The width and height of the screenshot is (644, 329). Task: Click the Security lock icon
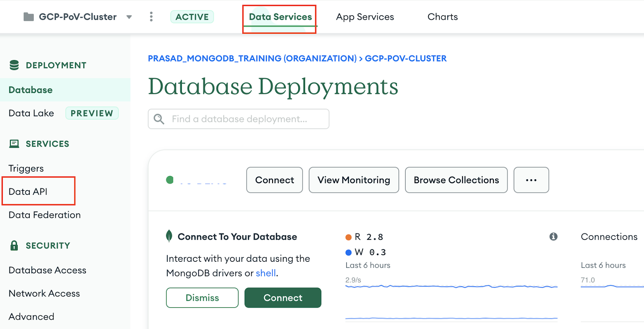point(14,245)
